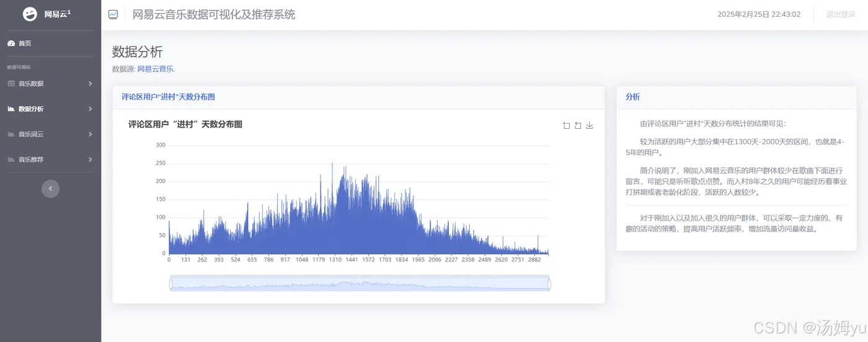Screen dimensions: 868x342
Task: Open the 音乐数据 sidebar menu label
Action: coord(31,83)
